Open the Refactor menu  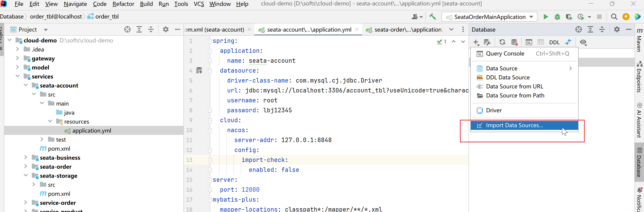[123, 4]
